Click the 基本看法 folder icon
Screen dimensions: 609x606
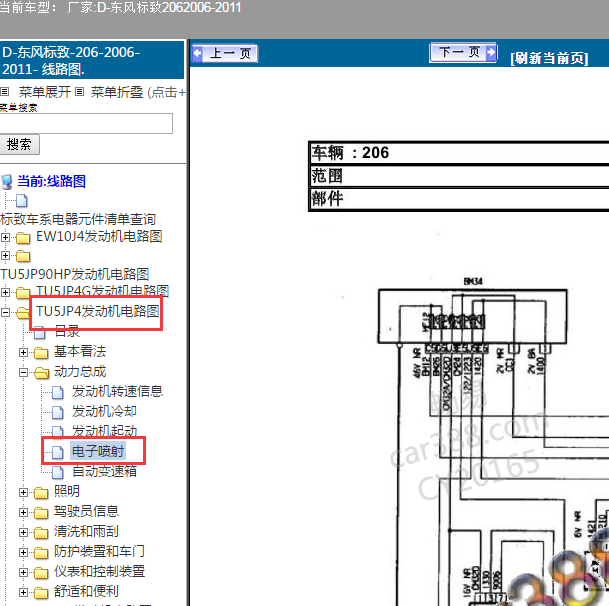(41, 353)
